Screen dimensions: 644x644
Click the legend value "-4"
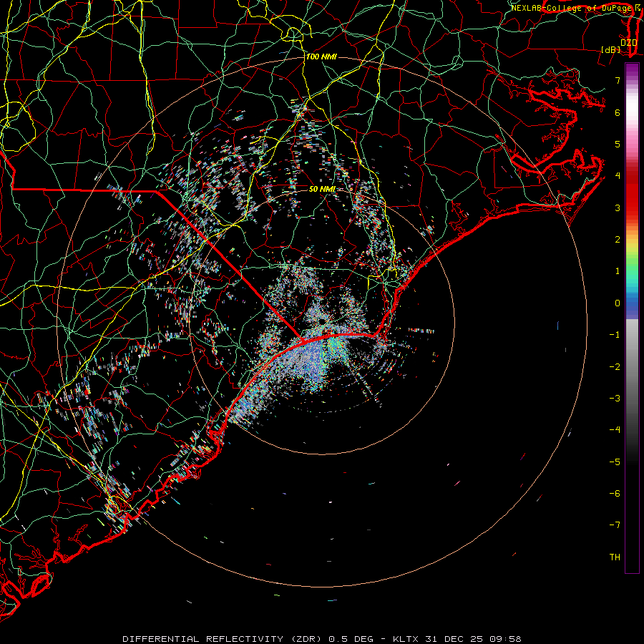pyautogui.click(x=615, y=429)
